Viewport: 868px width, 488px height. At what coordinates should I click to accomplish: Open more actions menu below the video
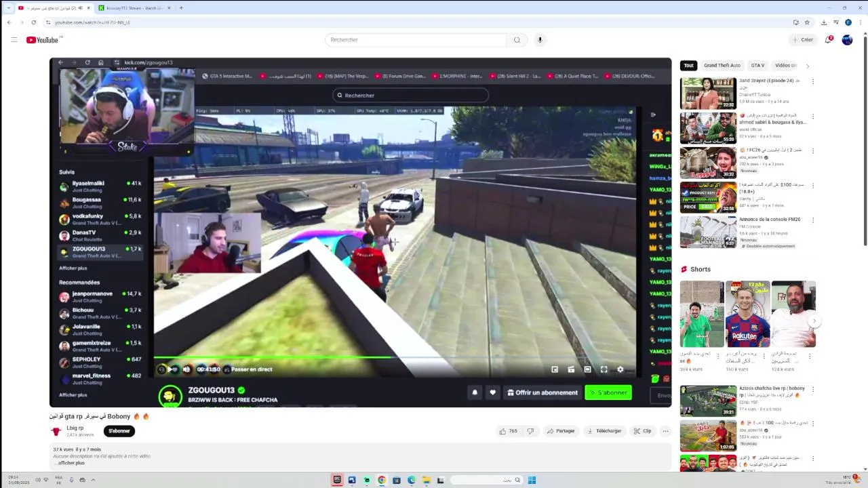click(x=665, y=431)
